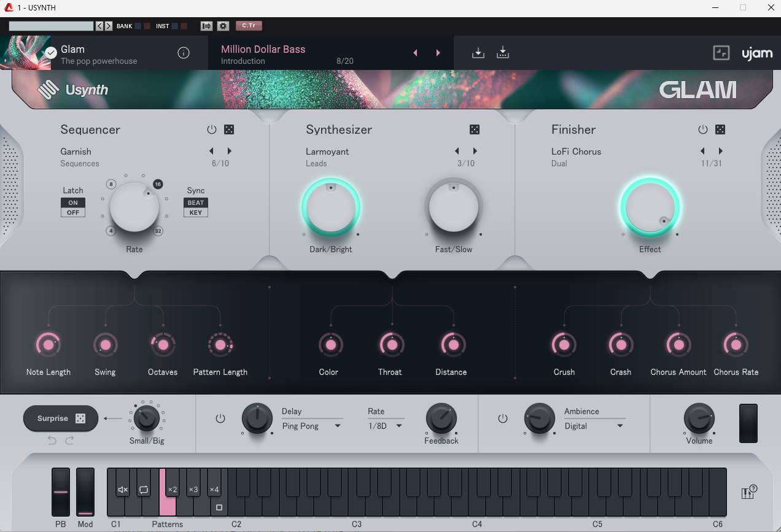The width and height of the screenshot is (781, 532).
Task: Click the Finisher Effect knob
Action: point(650,207)
